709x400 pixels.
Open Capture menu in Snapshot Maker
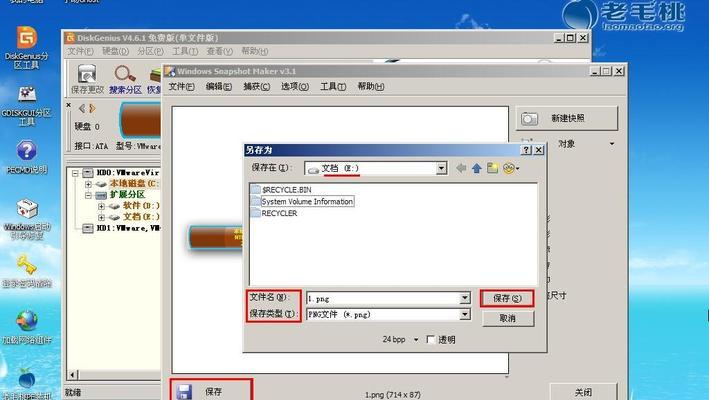pos(257,86)
